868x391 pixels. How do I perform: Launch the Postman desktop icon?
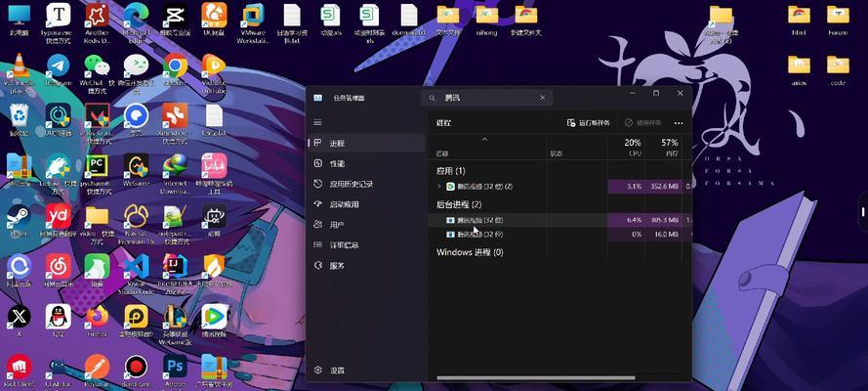click(x=97, y=367)
